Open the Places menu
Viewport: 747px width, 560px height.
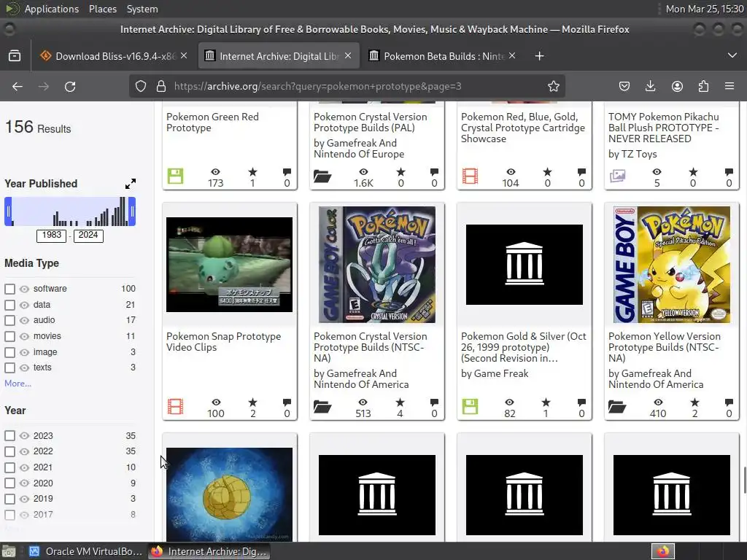click(102, 9)
